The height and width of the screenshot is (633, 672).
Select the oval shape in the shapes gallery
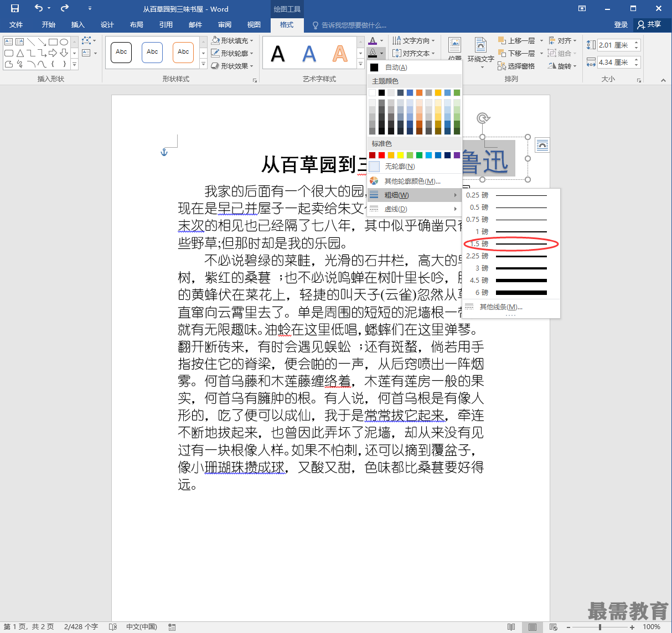[x=64, y=42]
